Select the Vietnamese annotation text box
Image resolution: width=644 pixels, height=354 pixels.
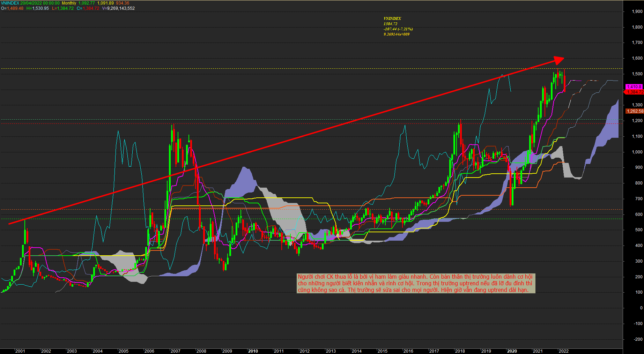416,283
